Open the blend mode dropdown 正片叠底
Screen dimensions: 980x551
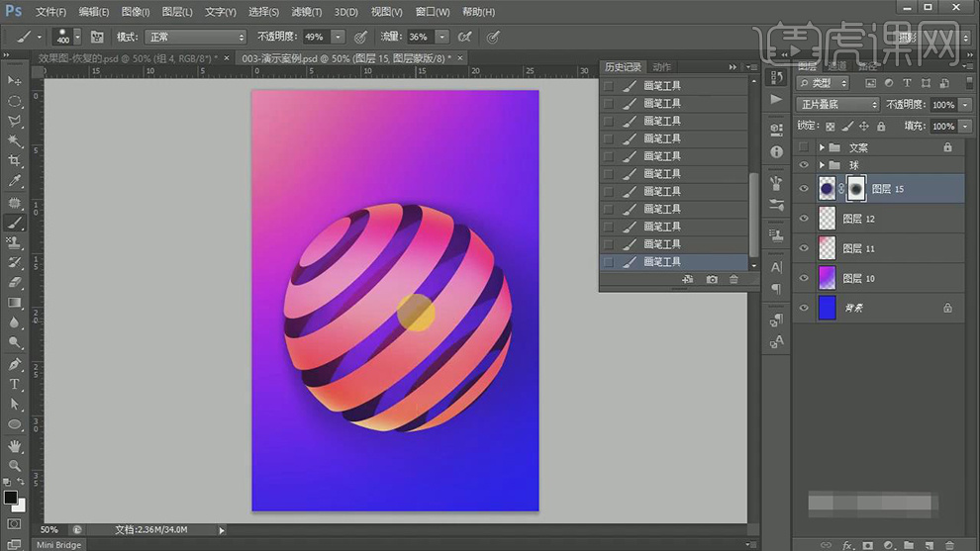(838, 105)
